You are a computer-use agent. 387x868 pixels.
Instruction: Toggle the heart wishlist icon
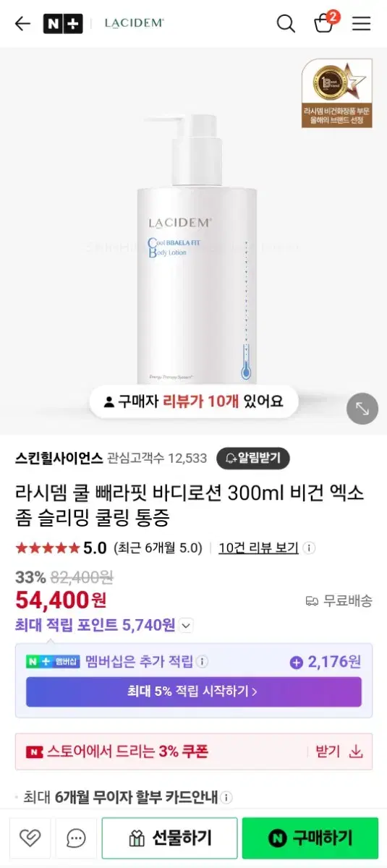click(x=30, y=838)
